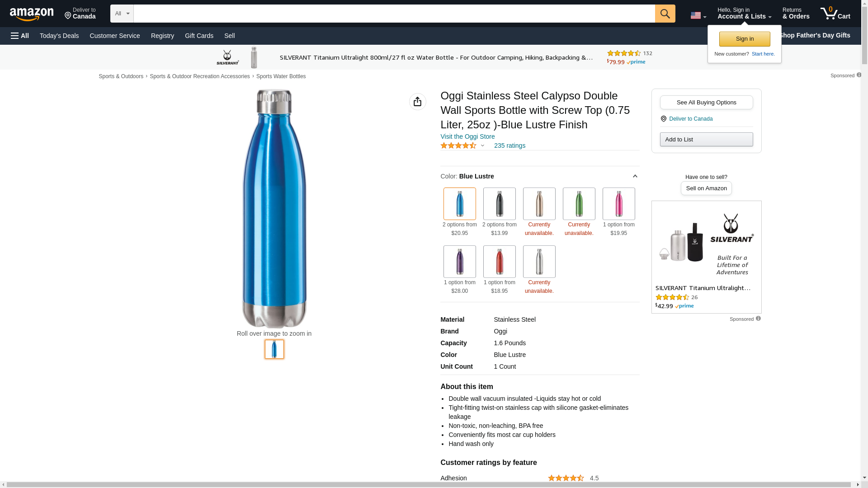Select the pink bottle color option
Image resolution: width=868 pixels, height=488 pixels.
coord(618,204)
